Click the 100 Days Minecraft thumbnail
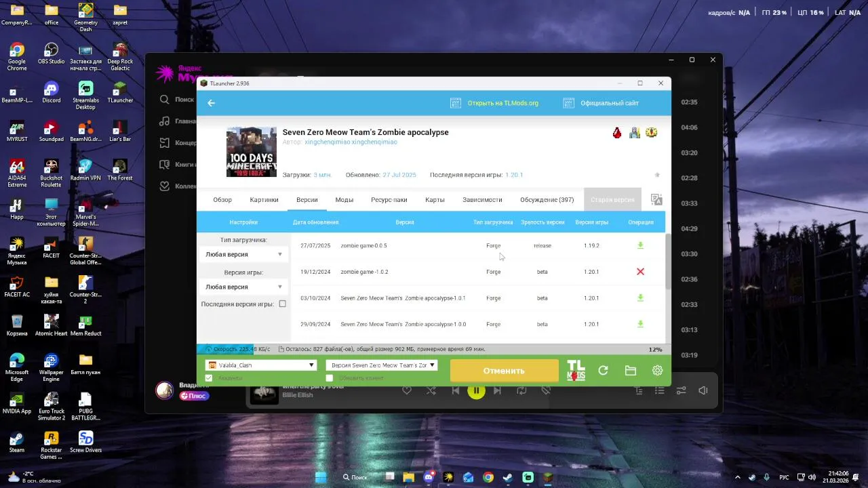Viewport: 868px width, 488px height. [x=251, y=152]
